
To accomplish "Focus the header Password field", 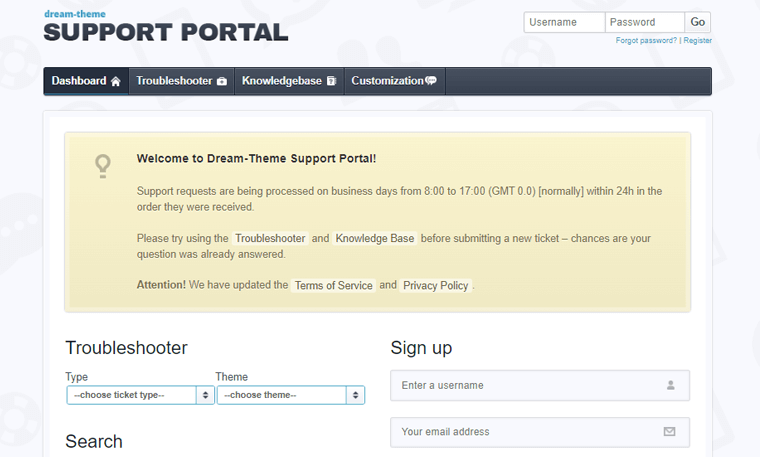I will 645,22.
